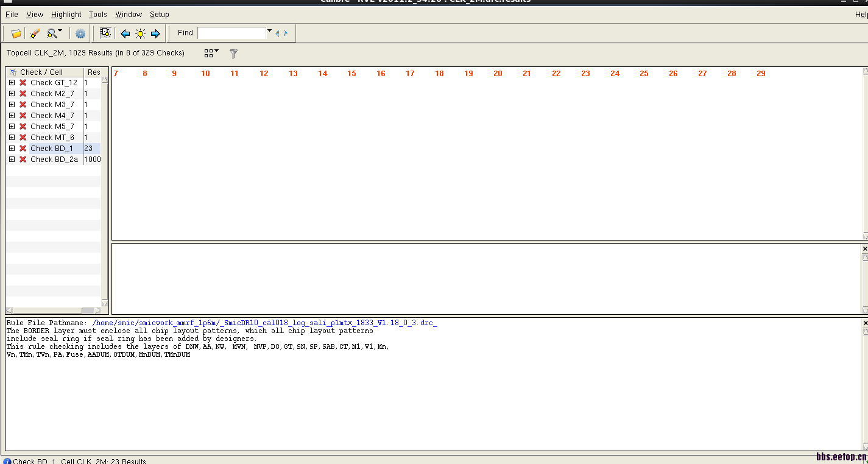Click the icon in the Check / Cell header
868x464 pixels.
(x=13, y=72)
